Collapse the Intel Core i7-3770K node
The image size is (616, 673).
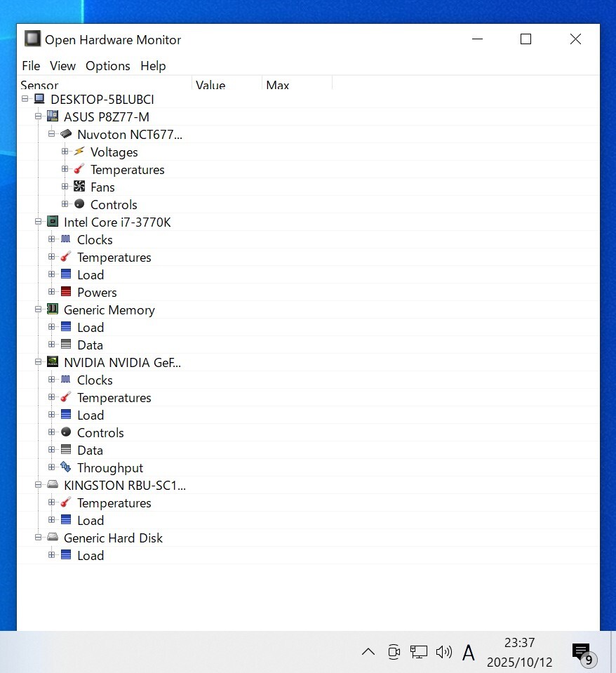[38, 222]
